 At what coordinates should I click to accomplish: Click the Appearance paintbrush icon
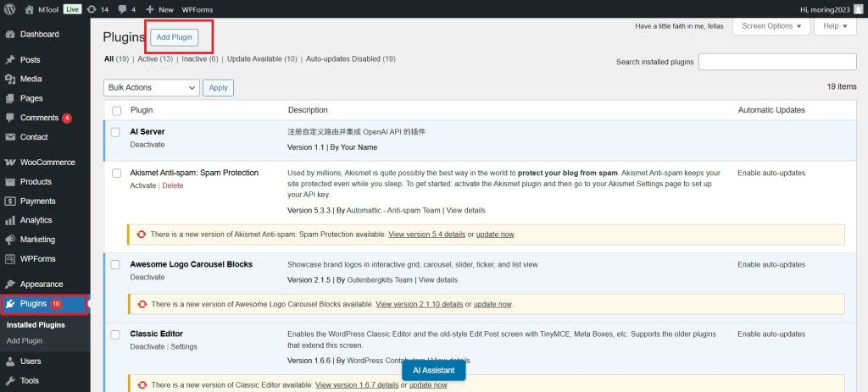pos(10,284)
